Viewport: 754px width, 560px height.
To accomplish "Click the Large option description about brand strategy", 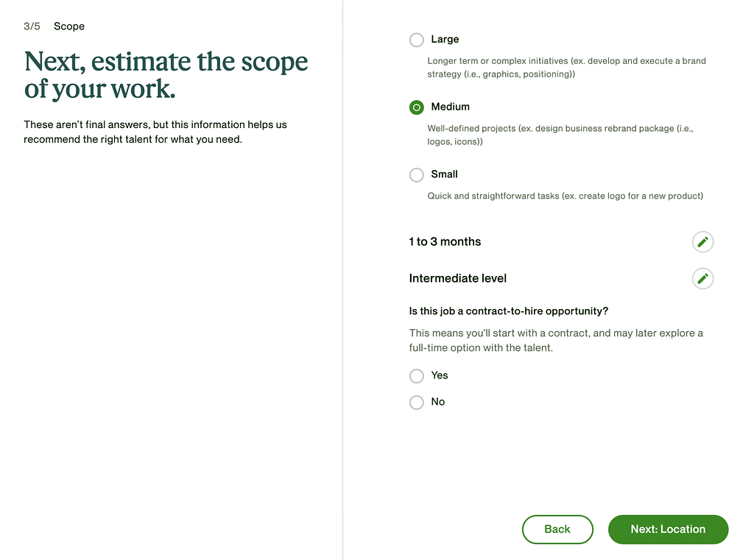I will (x=566, y=68).
